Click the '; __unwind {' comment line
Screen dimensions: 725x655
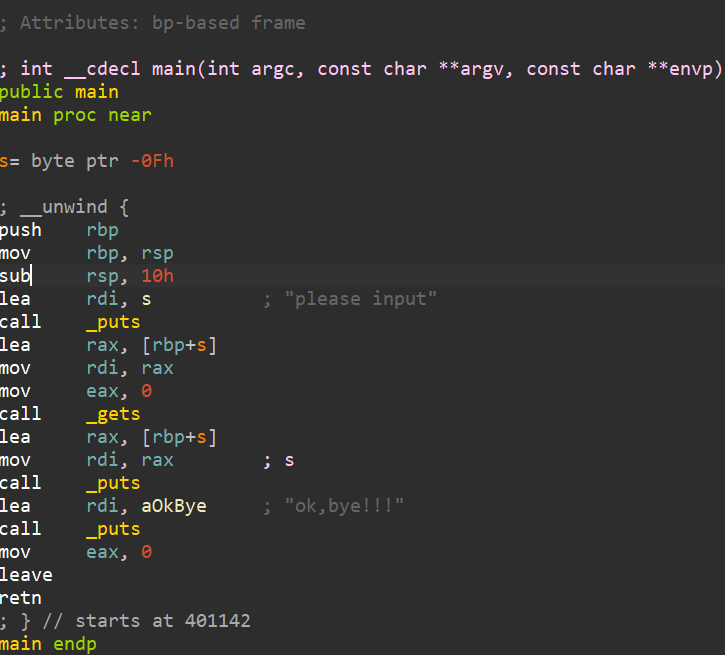click(64, 207)
